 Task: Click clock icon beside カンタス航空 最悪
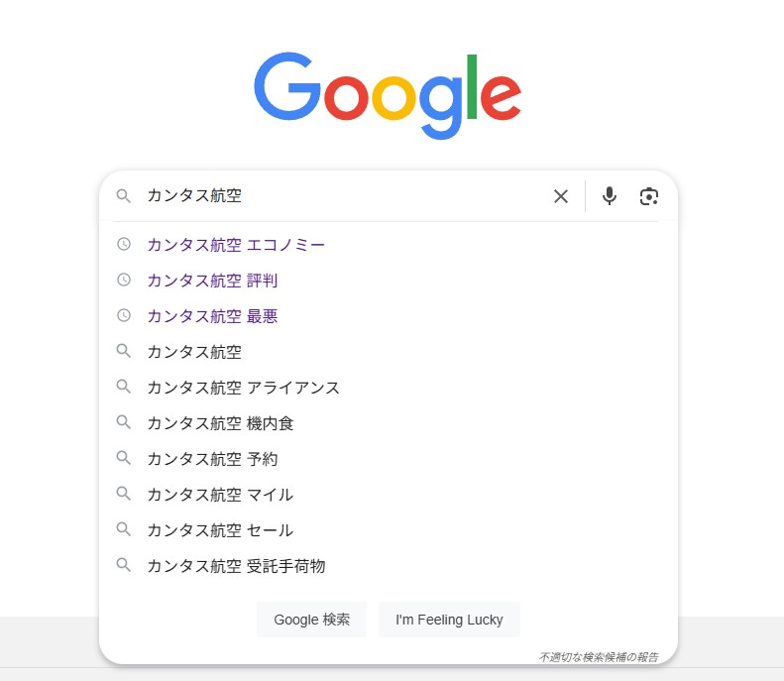[124, 315]
